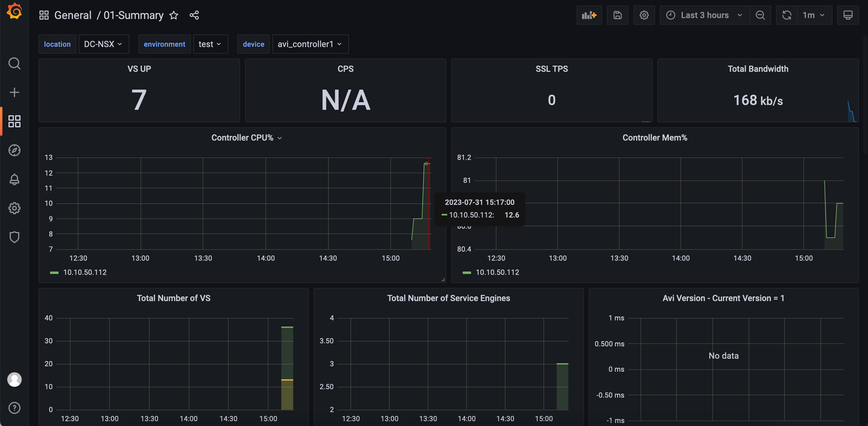
Task: Click the SSL TPS panel title
Action: (552, 69)
